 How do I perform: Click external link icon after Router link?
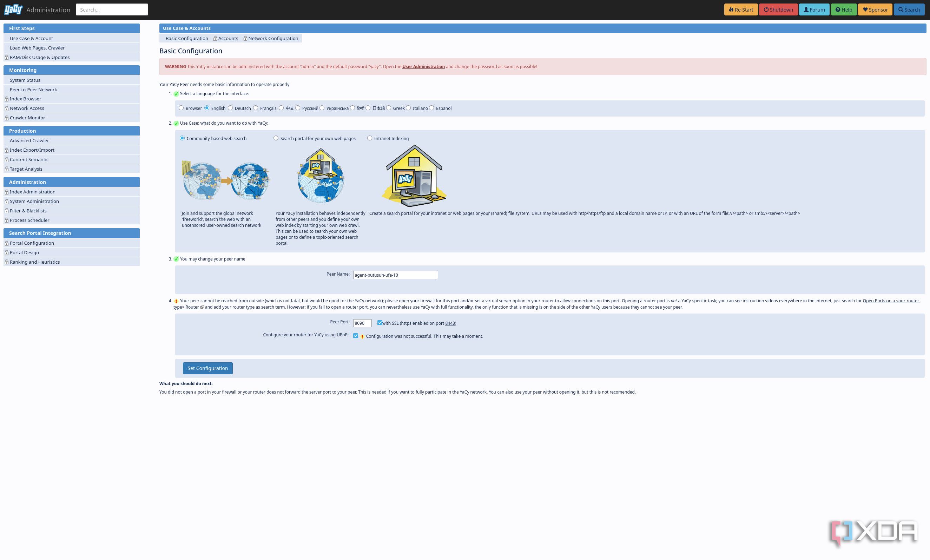pos(202,307)
